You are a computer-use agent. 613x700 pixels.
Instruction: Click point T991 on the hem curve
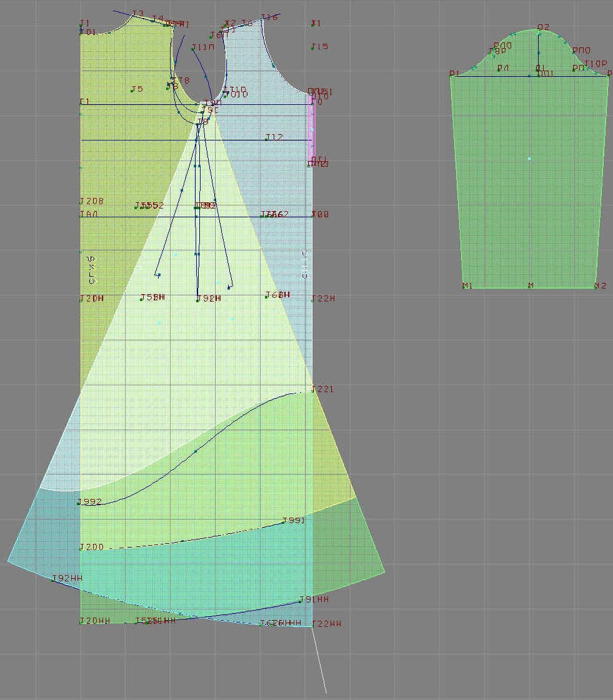(x=284, y=521)
